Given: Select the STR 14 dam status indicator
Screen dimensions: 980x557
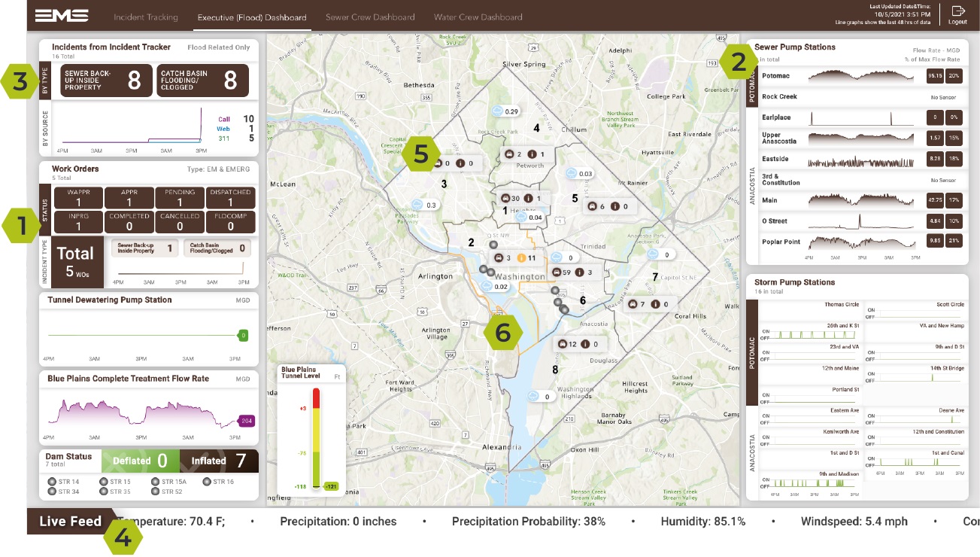Looking at the screenshot, I should pos(52,482).
